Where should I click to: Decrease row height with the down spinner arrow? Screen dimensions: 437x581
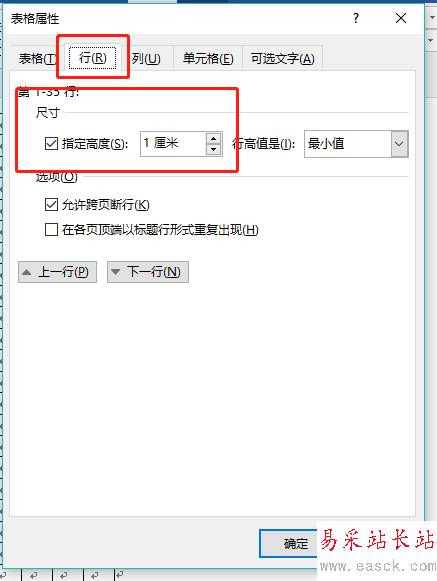click(x=213, y=150)
